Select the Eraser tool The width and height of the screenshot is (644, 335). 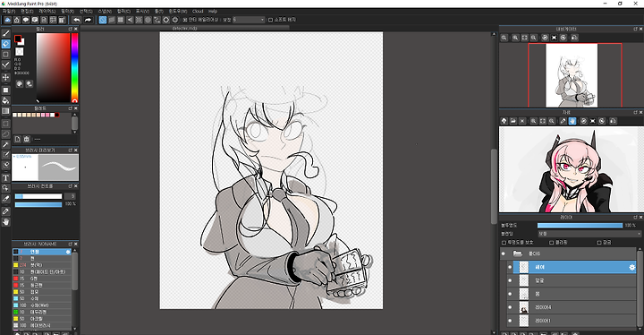5,44
